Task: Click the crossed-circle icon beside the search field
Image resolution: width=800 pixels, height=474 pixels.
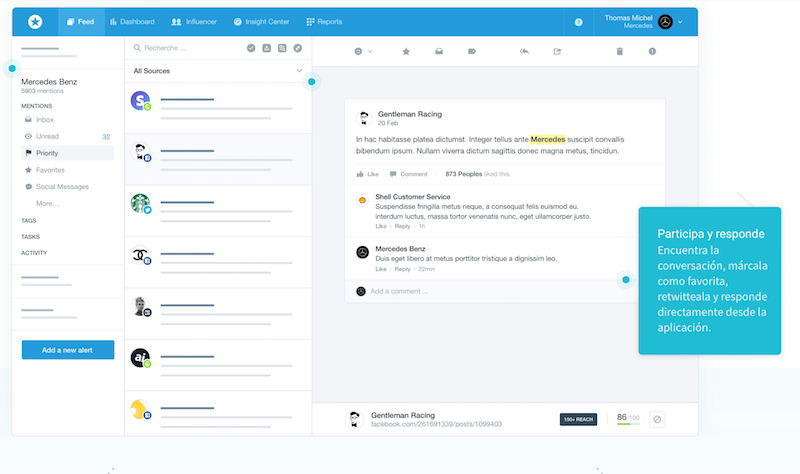Action: click(x=297, y=48)
